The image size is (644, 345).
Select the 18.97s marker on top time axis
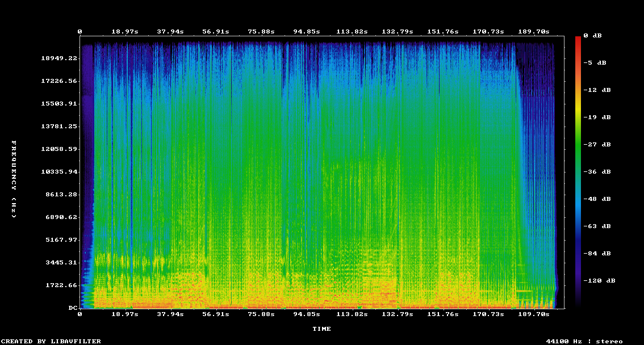point(124,31)
